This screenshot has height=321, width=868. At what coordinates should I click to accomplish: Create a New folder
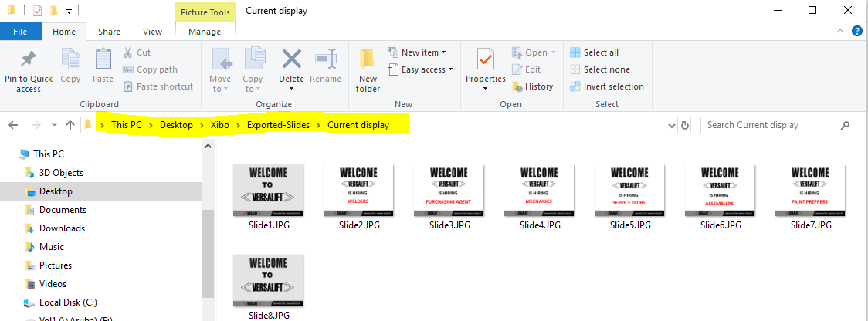point(368,70)
